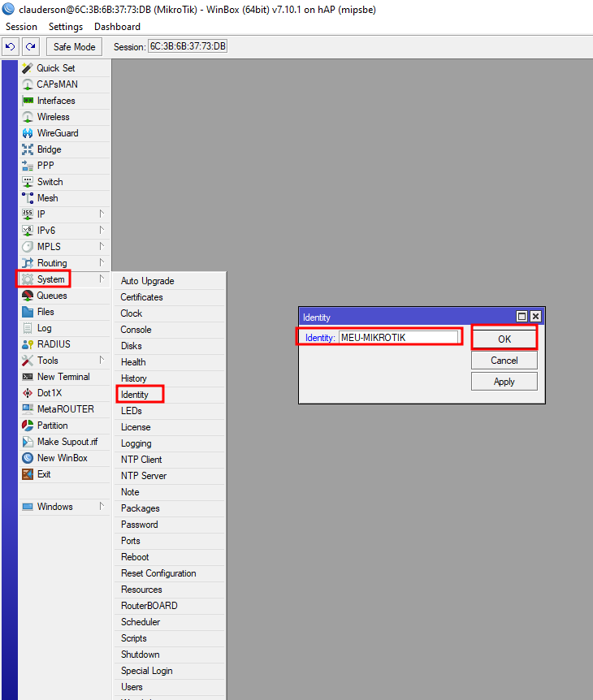Click the Undo arrow in toolbar
593x700 pixels.
tap(11, 47)
